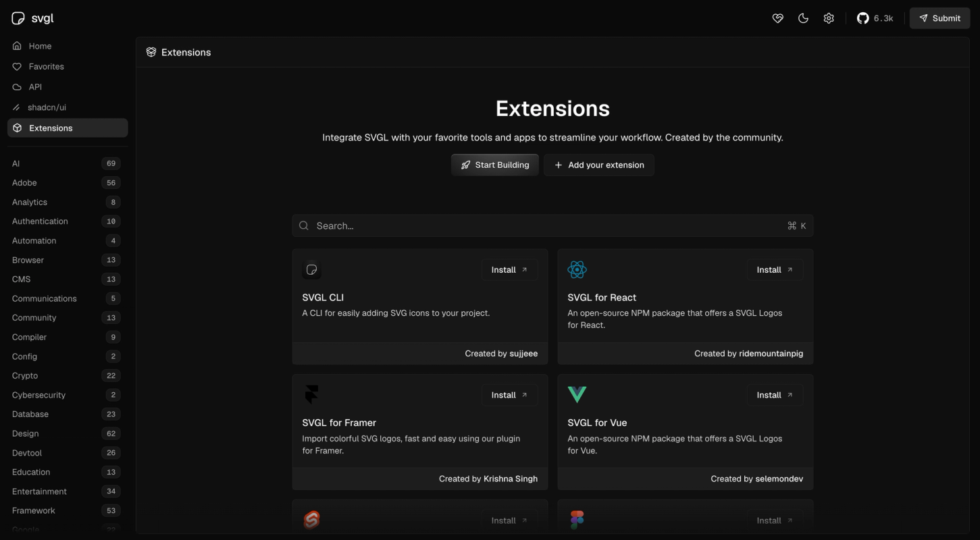
Task: Install SVGL for React
Action: (x=775, y=269)
